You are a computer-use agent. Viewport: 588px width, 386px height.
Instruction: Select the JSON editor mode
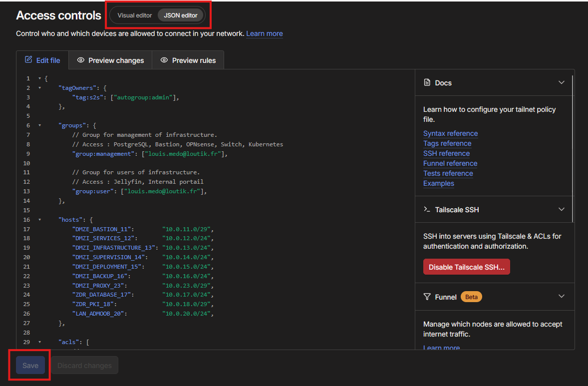[x=180, y=15]
